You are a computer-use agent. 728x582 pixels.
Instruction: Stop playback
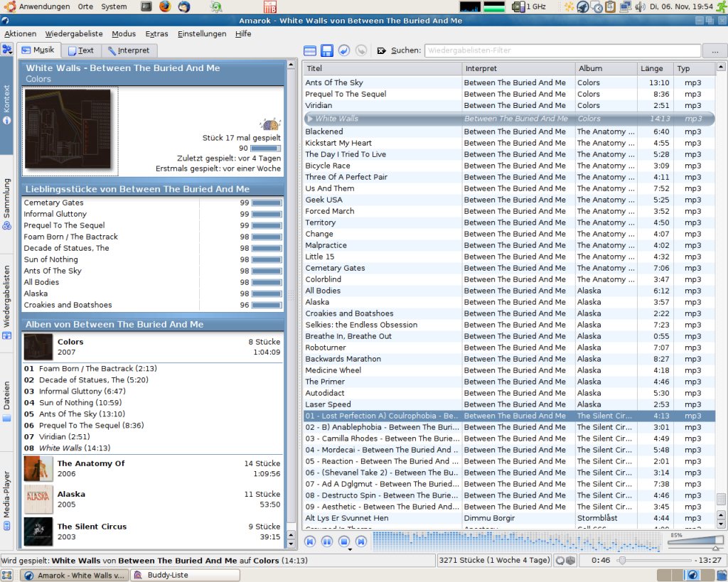click(344, 541)
